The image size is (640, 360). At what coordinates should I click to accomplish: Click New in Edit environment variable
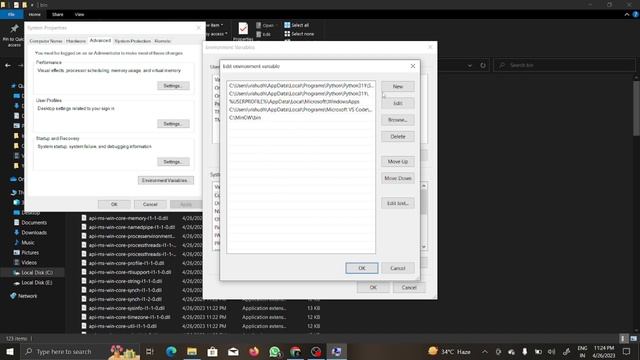(398, 87)
